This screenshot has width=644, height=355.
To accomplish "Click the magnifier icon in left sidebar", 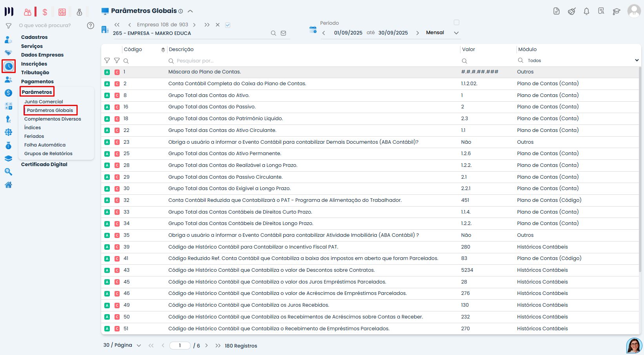I will click(x=8, y=172).
